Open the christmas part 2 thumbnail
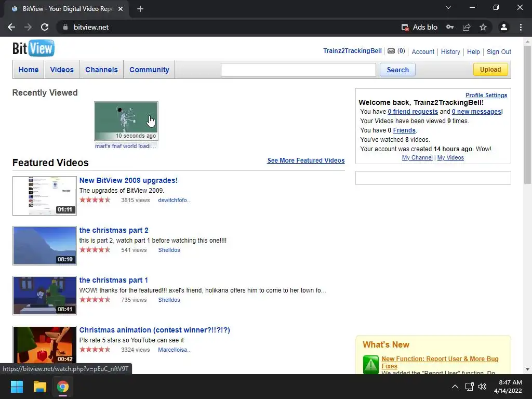This screenshot has width=532, height=399. tap(45, 246)
